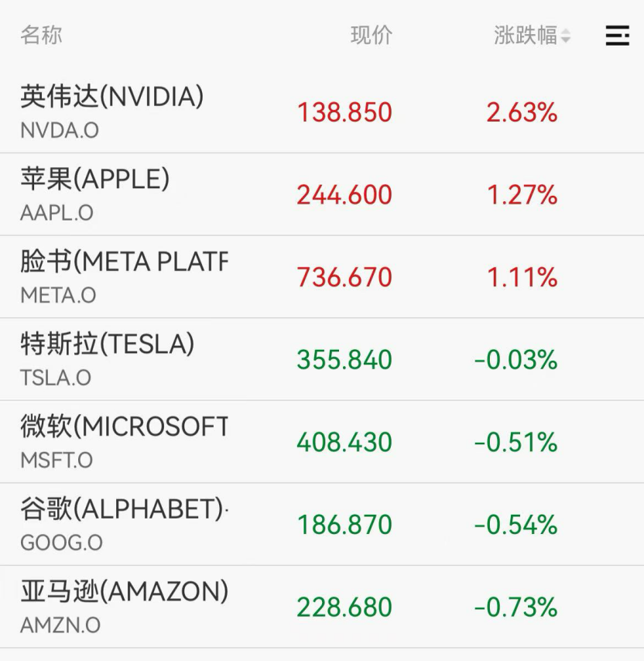Tap Apple's 1.27% change value
The width and height of the screenshot is (644, 661).
pyautogui.click(x=522, y=195)
